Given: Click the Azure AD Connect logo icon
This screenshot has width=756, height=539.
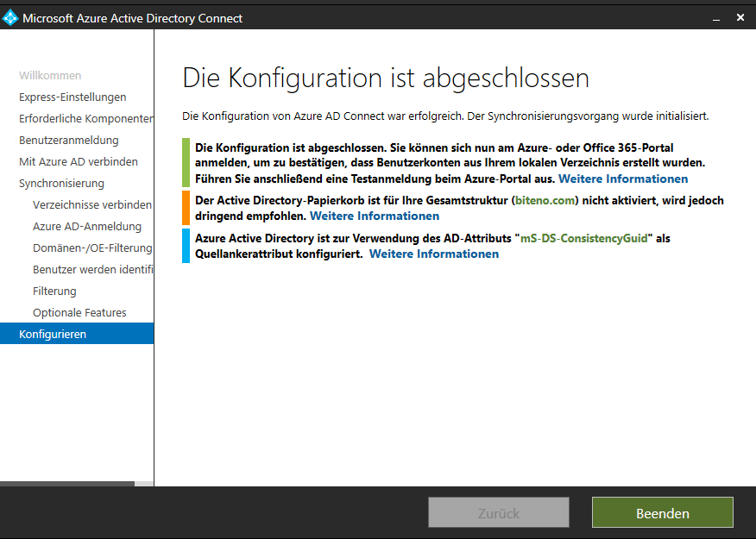Looking at the screenshot, I should pyautogui.click(x=10, y=18).
